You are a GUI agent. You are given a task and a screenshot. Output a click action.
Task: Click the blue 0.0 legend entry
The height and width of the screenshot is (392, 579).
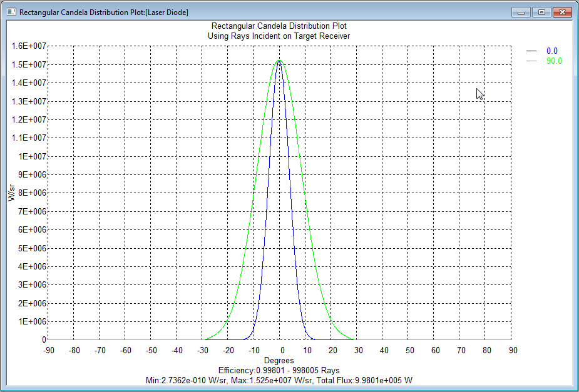[x=551, y=51]
